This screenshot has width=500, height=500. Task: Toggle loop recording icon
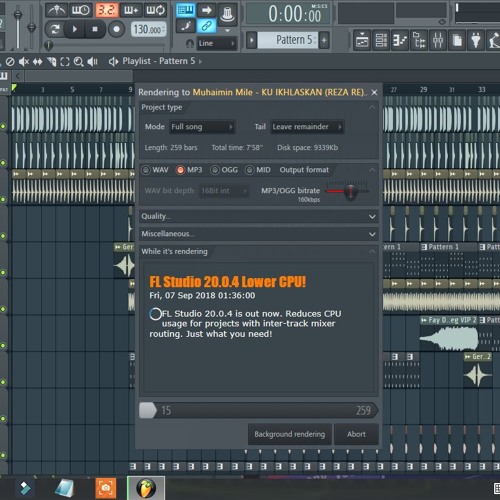[155, 10]
